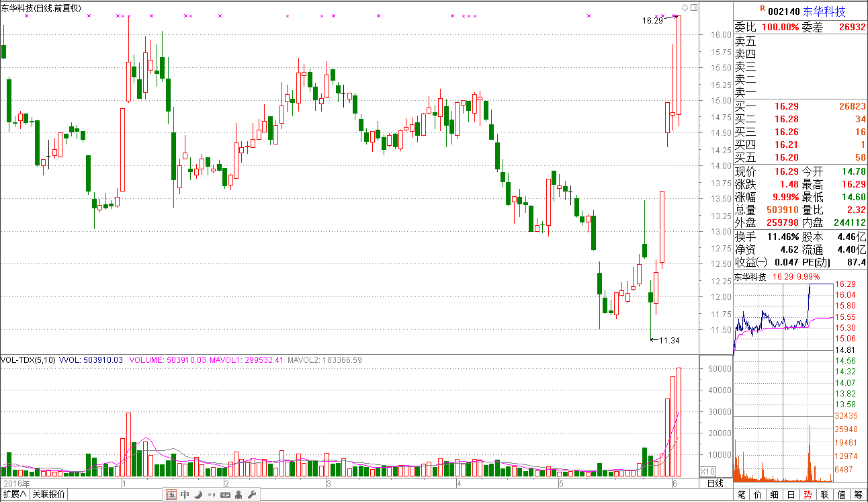Click the 内盘 value 244112
Viewport: 868px width, 502px height.
tap(849, 222)
